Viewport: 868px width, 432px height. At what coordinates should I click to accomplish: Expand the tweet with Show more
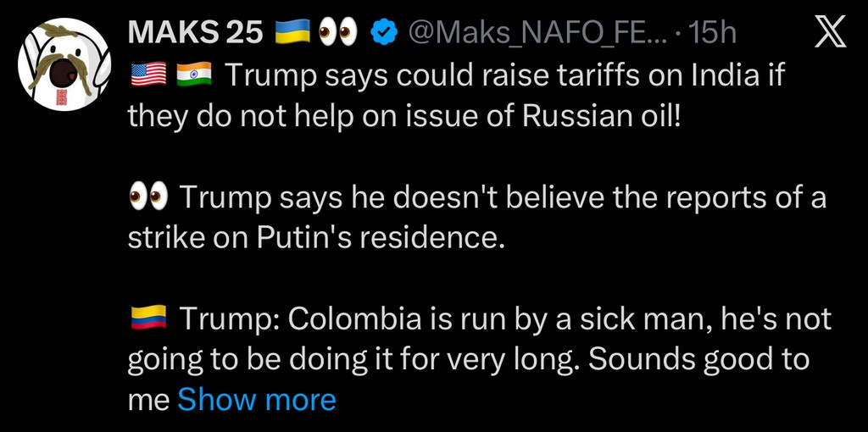click(256, 399)
